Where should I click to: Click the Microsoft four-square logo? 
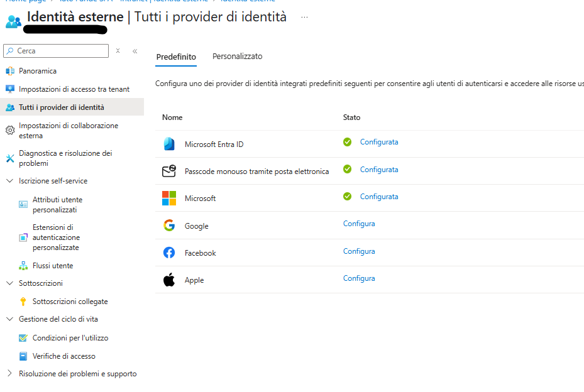[169, 198]
